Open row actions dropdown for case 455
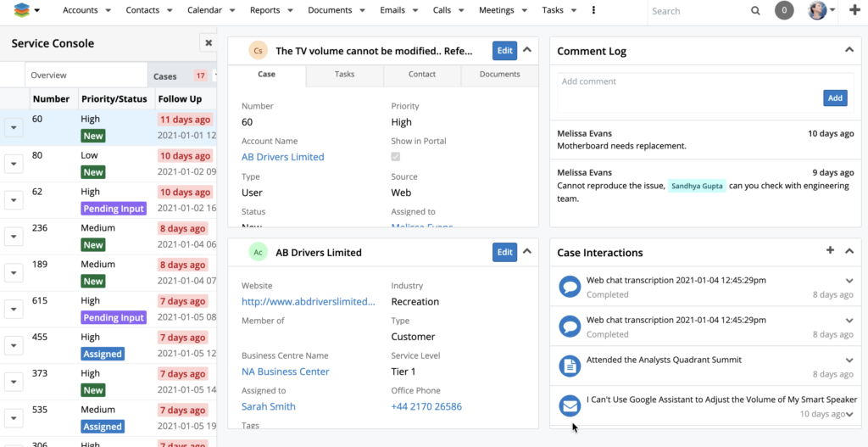 click(x=14, y=345)
